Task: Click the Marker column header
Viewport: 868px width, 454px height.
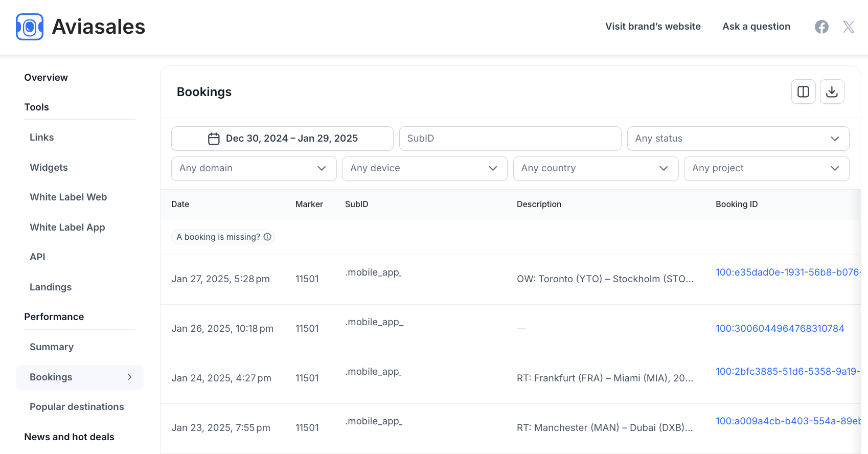Action: (x=309, y=204)
